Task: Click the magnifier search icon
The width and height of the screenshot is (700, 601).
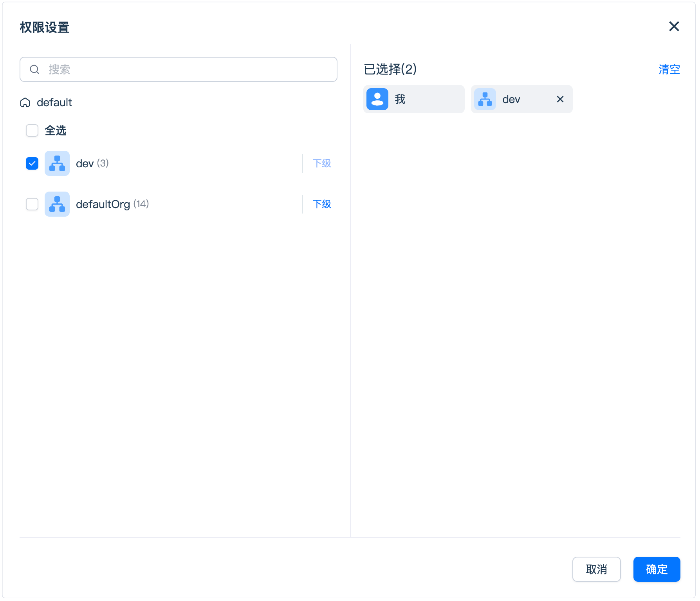Action: tap(34, 69)
